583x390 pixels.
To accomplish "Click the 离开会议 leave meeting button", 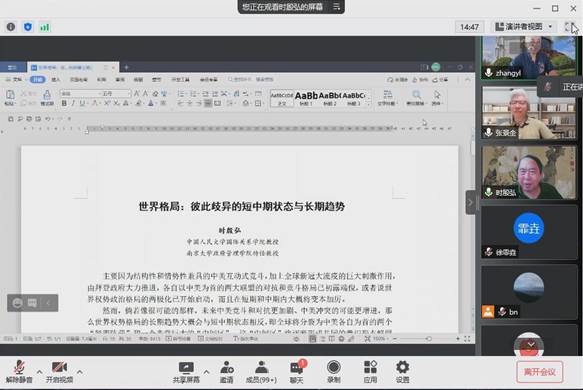I will (x=539, y=372).
